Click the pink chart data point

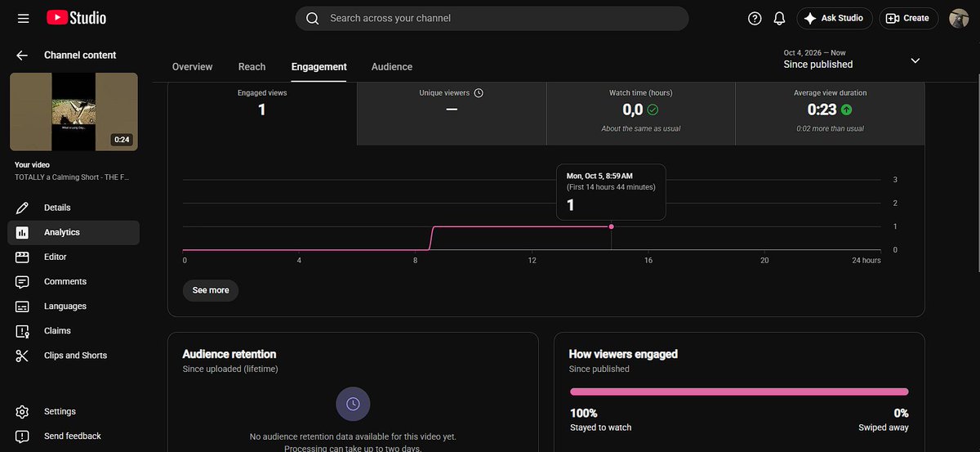pos(611,226)
